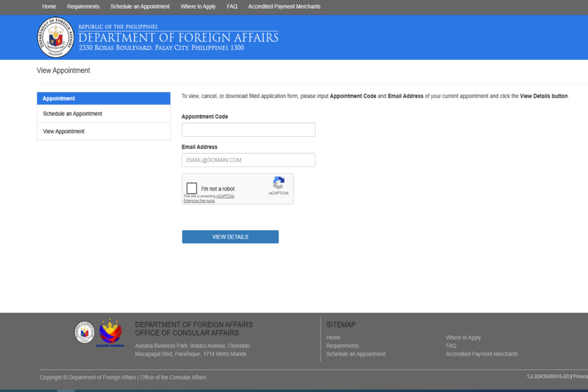Click the 2330 Roxas Boulevard address text

pos(161,48)
